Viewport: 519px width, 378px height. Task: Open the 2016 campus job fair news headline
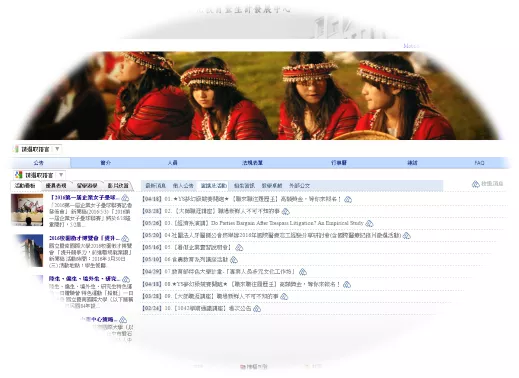point(84,238)
